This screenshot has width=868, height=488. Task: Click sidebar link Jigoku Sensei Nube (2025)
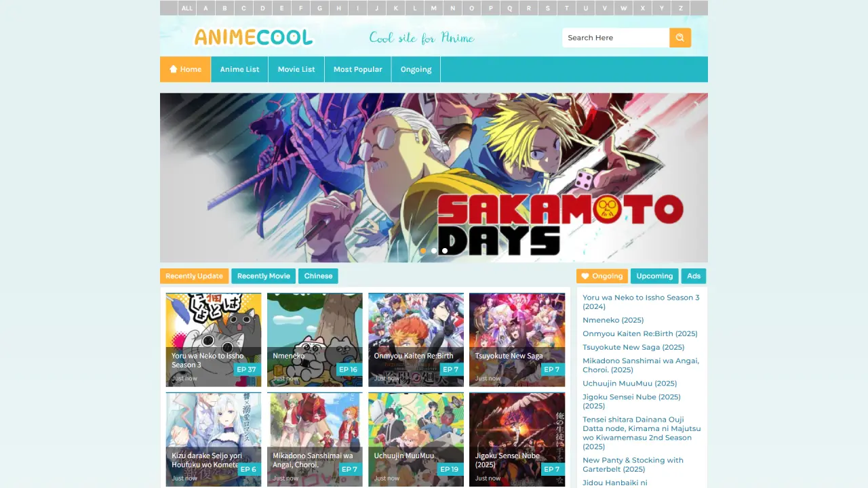(631, 401)
